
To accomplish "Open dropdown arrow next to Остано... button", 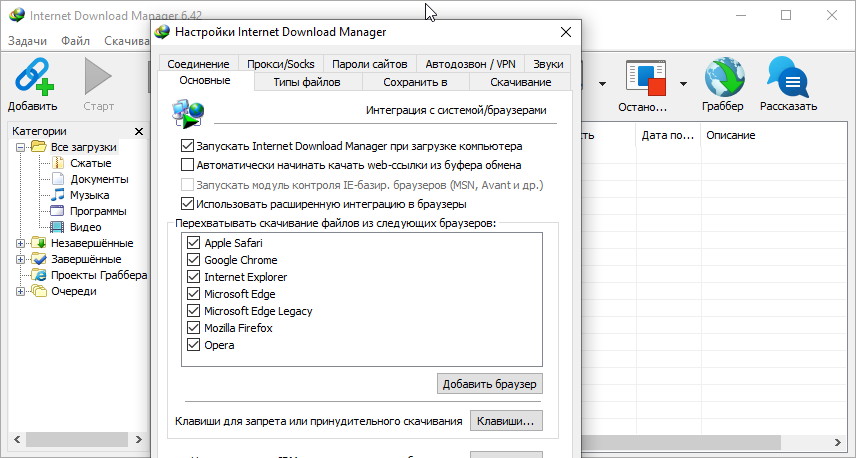I will pos(683,84).
